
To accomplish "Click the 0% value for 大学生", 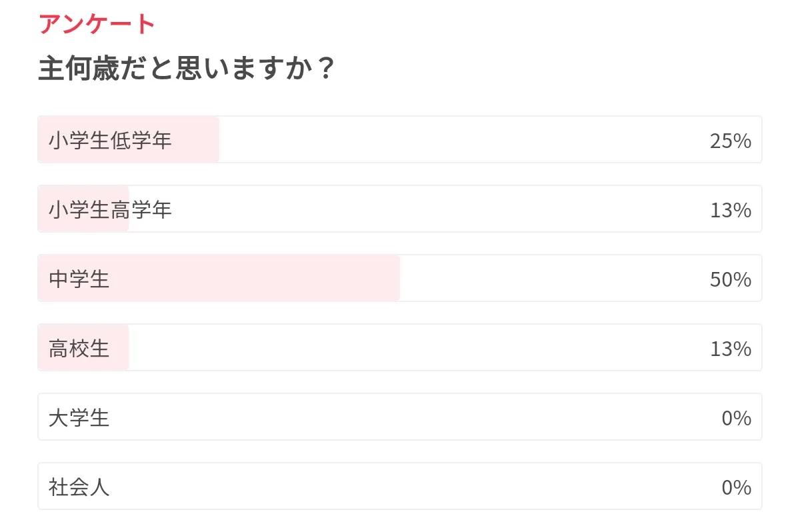I will coord(736,418).
